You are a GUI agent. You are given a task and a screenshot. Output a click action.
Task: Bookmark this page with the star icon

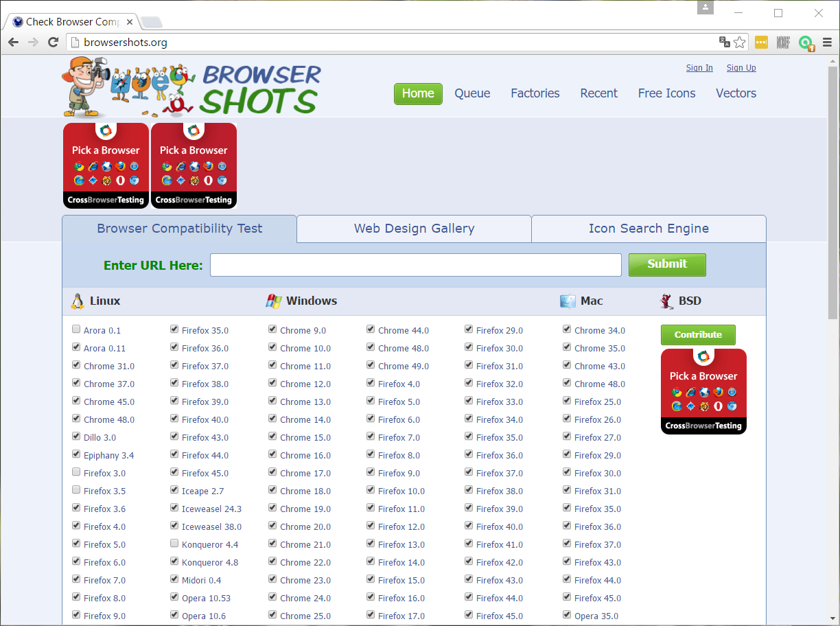739,43
